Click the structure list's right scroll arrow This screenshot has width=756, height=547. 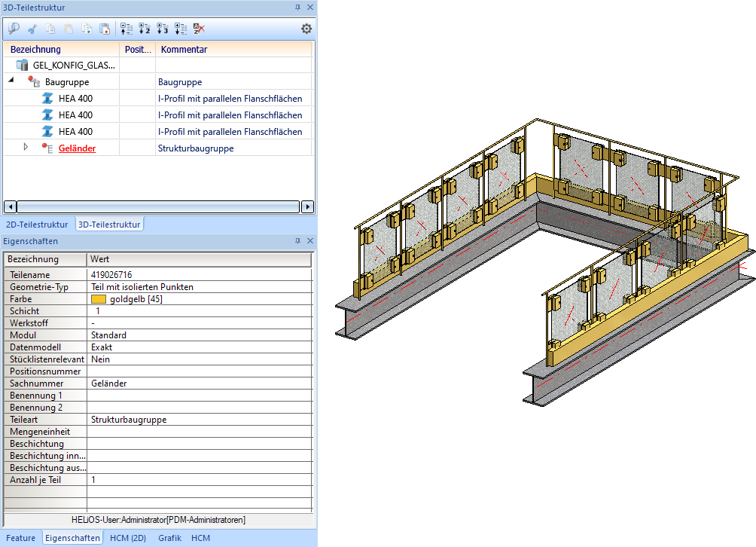tap(307, 206)
